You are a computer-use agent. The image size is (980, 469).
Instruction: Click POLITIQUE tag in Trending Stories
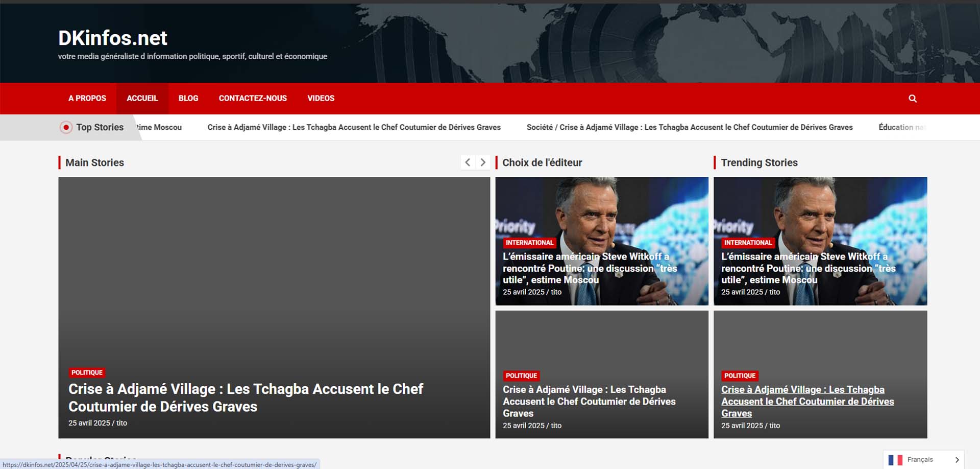point(740,376)
